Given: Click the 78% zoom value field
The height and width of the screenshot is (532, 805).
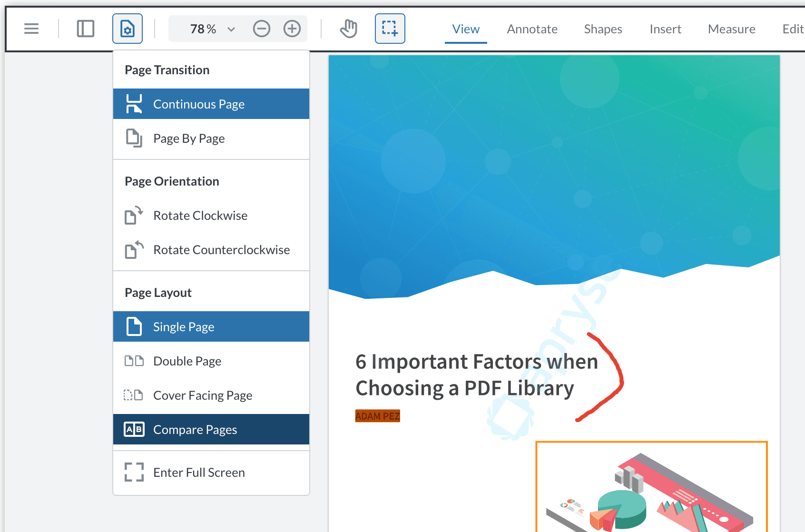Looking at the screenshot, I should [202, 30].
